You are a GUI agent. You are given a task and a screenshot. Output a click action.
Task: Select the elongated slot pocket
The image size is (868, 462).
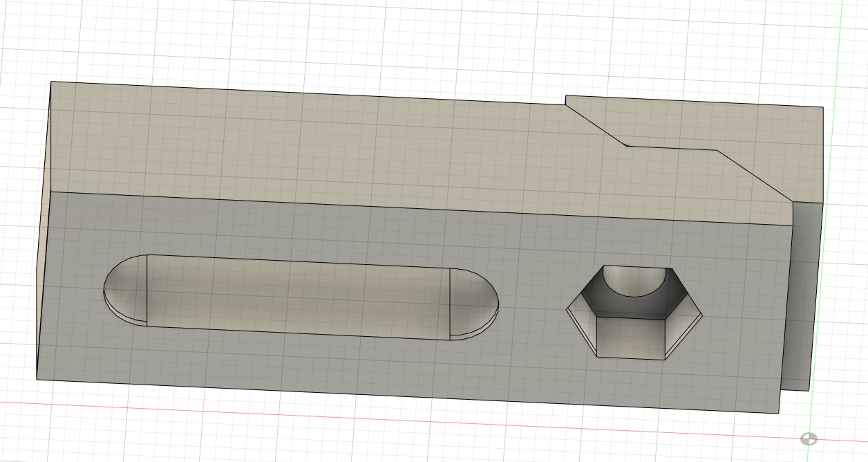pos(297,297)
